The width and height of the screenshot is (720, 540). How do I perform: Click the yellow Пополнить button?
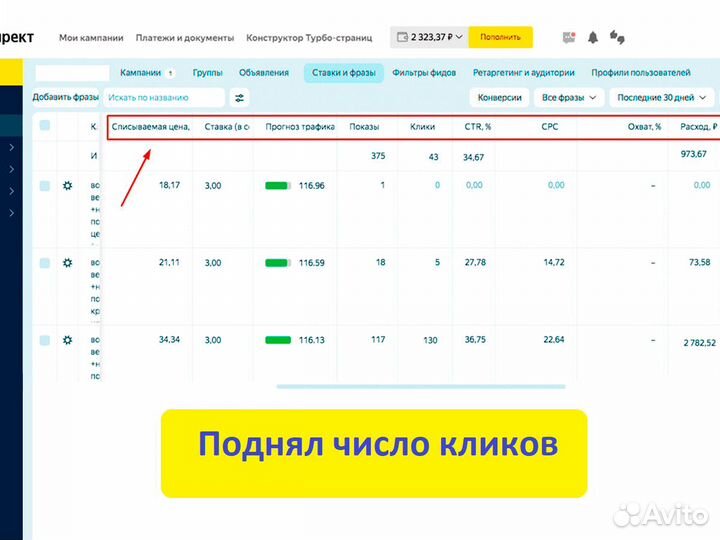(501, 37)
